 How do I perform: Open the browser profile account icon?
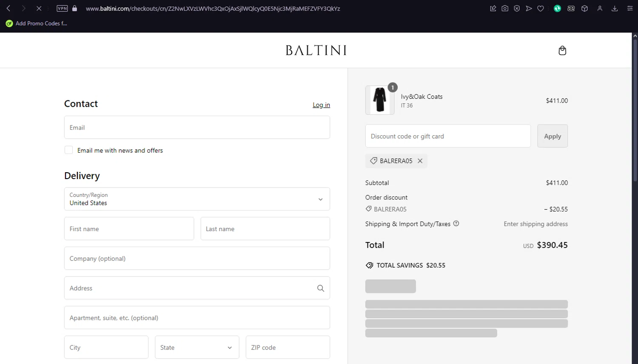tap(600, 8)
